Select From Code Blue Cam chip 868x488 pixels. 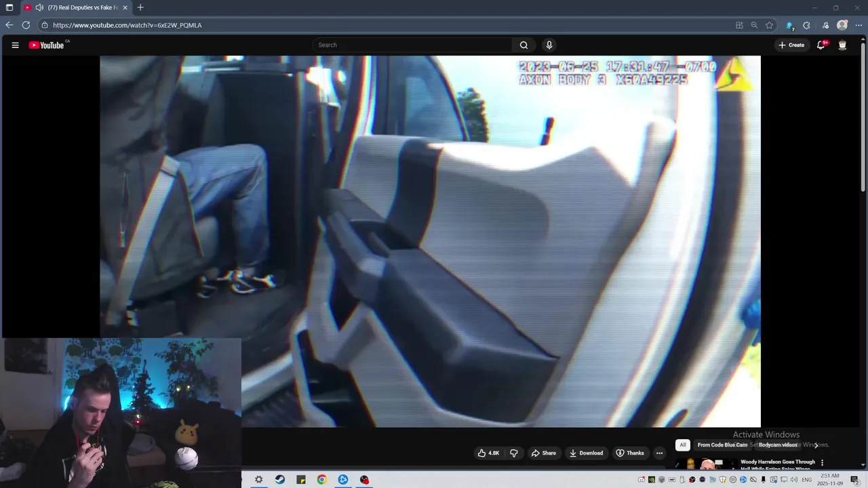click(x=722, y=445)
